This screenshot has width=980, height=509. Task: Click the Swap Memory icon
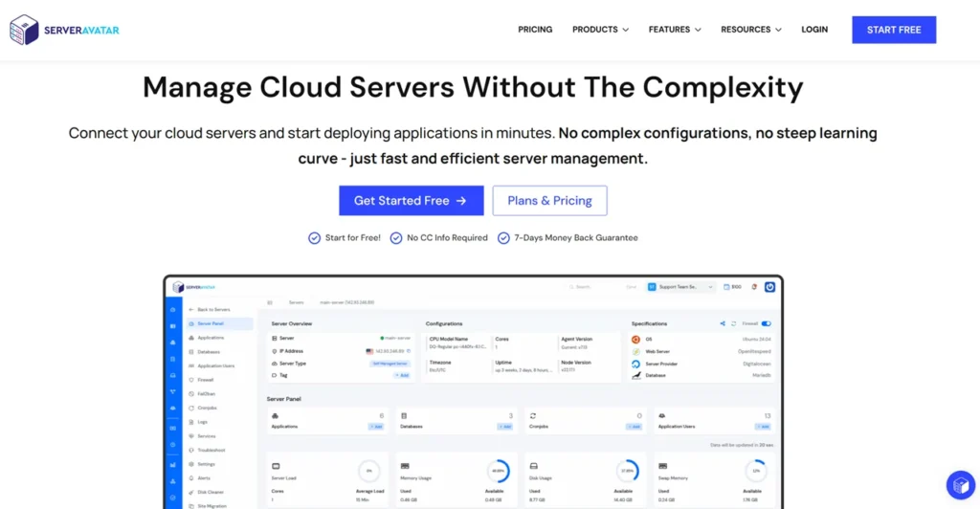tap(662, 466)
